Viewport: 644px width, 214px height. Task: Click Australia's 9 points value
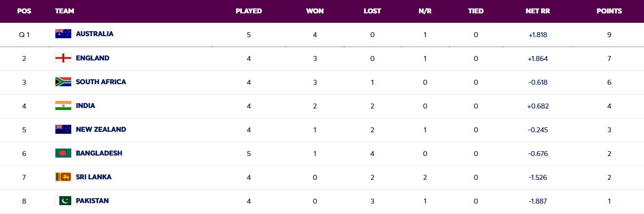609,35
